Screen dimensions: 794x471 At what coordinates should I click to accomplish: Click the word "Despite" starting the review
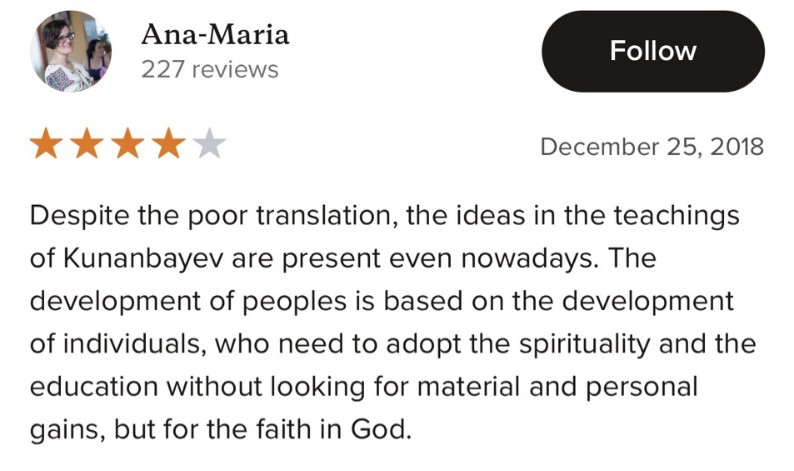click(x=74, y=215)
